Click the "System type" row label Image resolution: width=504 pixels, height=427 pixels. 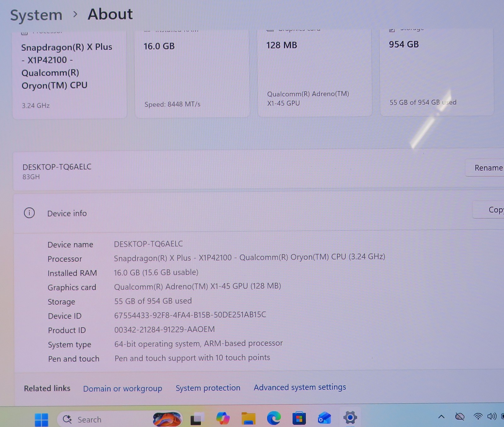click(x=70, y=345)
